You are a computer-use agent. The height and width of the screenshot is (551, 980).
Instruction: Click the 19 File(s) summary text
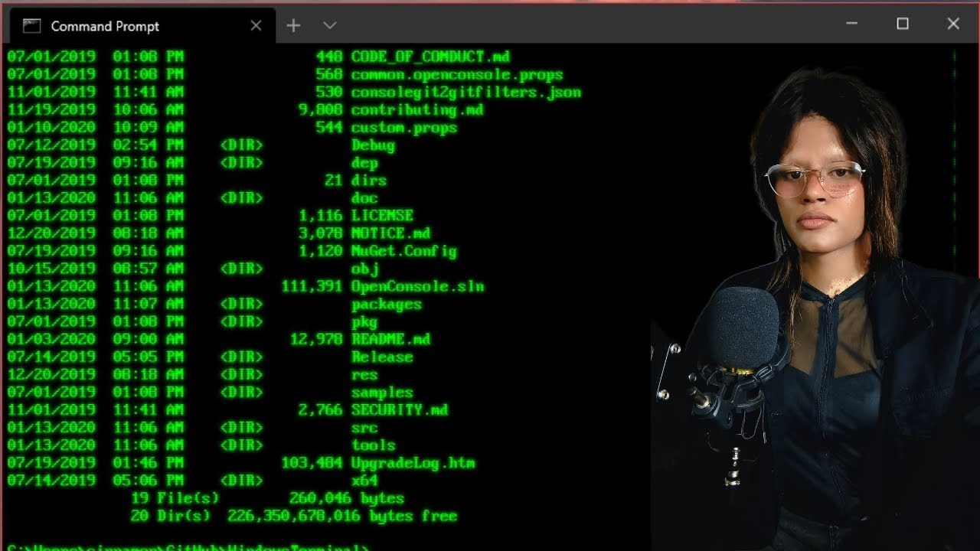click(x=175, y=498)
